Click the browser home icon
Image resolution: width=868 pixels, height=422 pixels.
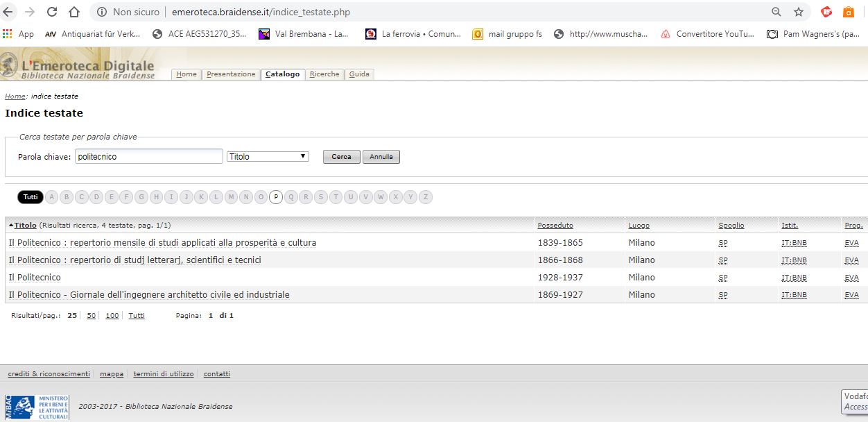pos(74,12)
